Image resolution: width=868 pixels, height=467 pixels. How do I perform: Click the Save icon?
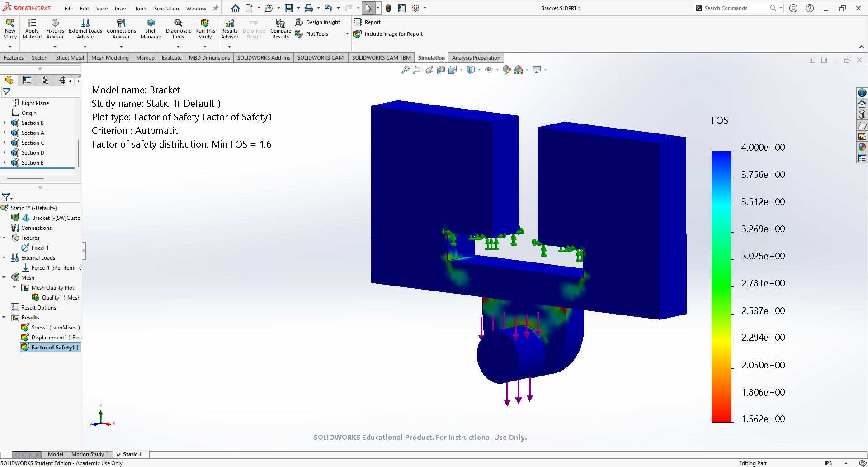pos(289,8)
